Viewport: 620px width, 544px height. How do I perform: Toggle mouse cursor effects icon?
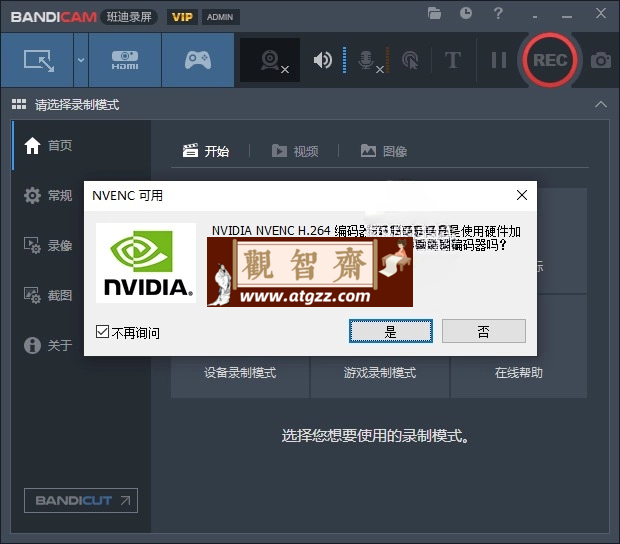pyautogui.click(x=410, y=60)
